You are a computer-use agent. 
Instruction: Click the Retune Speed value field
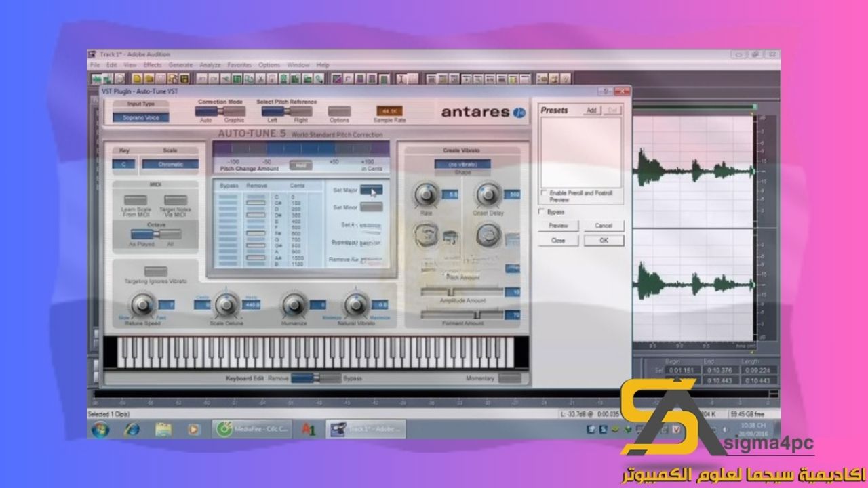[165, 305]
